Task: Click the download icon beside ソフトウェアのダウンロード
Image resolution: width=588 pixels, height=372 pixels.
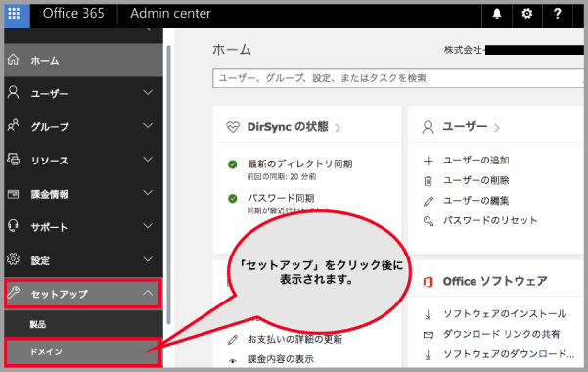Action: point(428,354)
